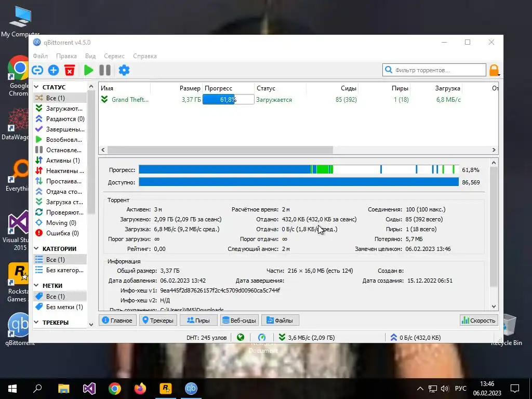Click the torrent's 61,8% progress bar cell
This screenshot has height=399, width=532.
tap(229, 99)
